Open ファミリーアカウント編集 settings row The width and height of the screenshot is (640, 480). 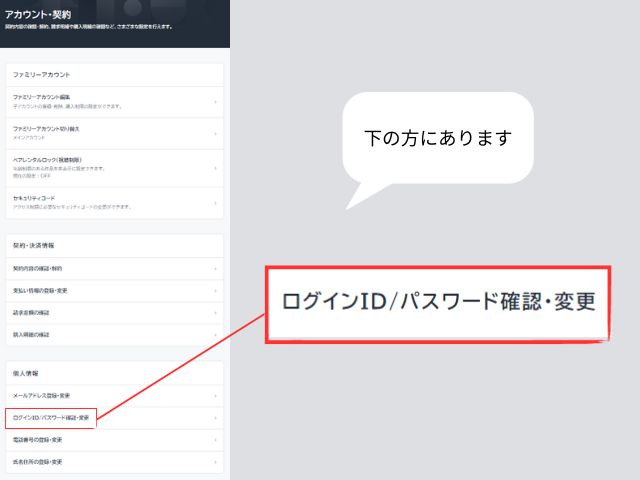115,102
